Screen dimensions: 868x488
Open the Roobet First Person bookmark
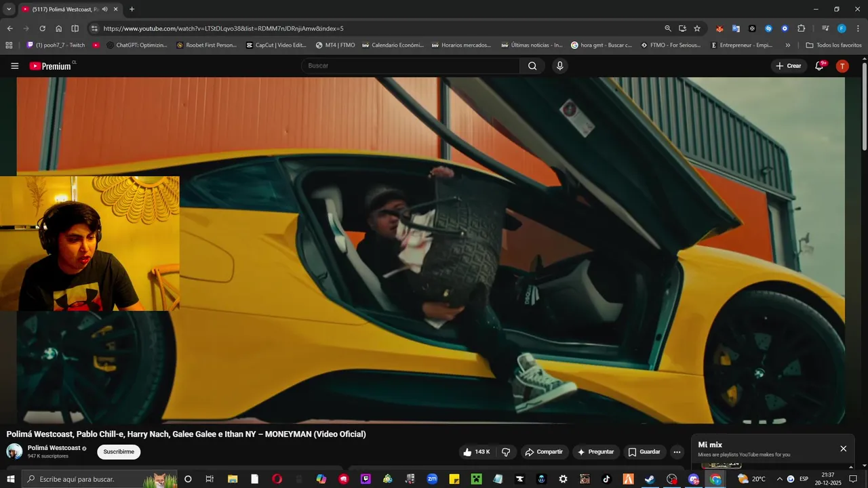point(206,45)
